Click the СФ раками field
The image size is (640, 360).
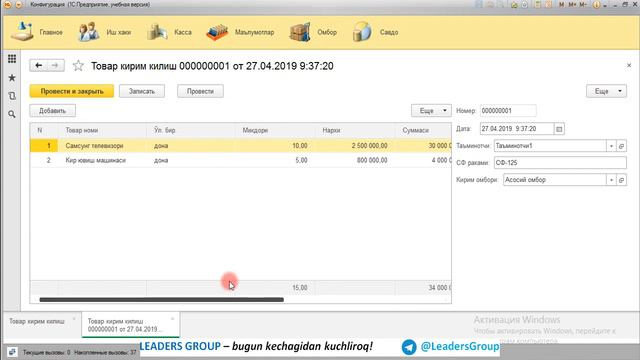[x=560, y=162]
